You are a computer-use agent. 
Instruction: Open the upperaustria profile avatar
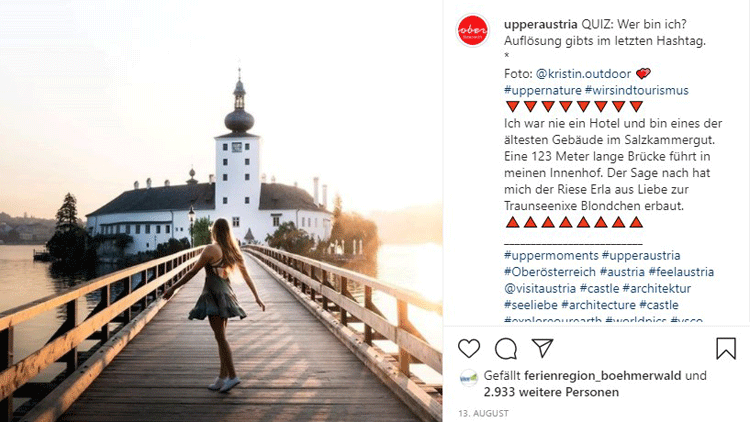tap(473, 31)
